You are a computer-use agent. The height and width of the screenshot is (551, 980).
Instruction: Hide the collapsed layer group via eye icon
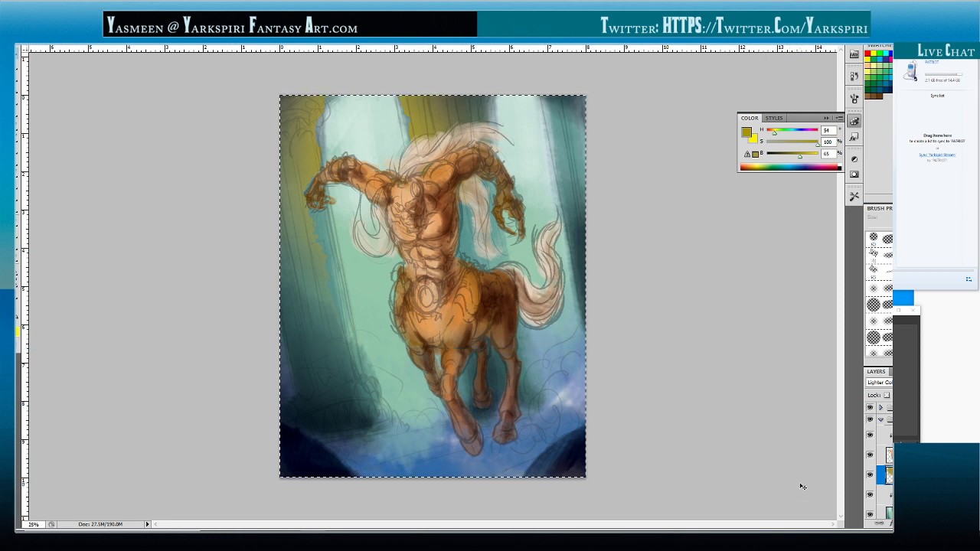tap(870, 407)
